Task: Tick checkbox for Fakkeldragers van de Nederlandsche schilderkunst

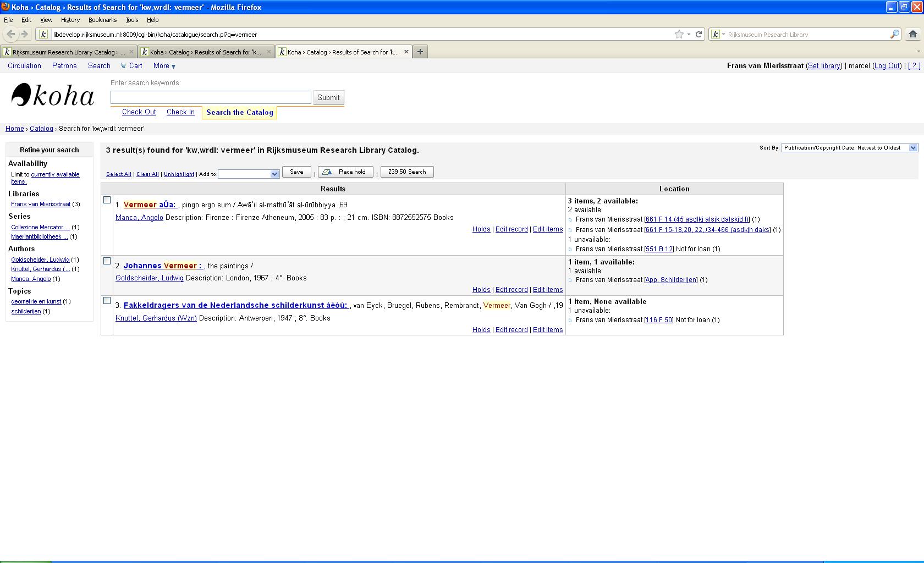Action: 107,301
